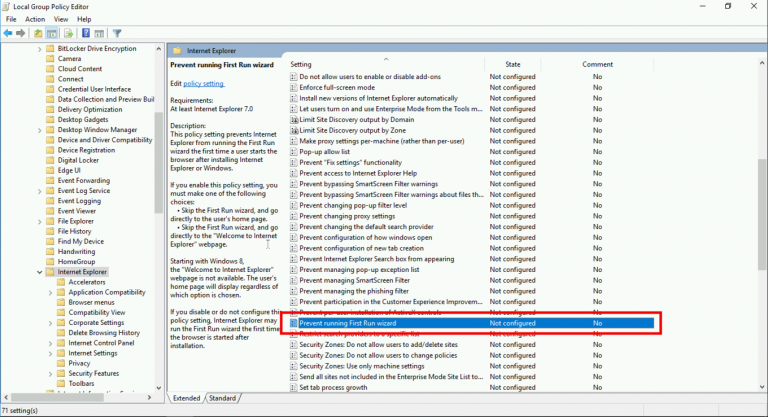This screenshot has width=768, height=417.
Task: Select Prevent access to Internet Explorer Help
Action: click(358, 173)
